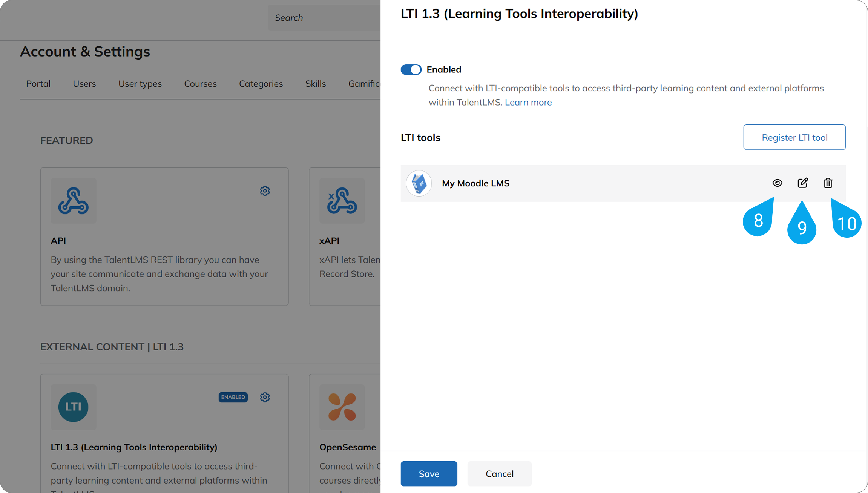The height and width of the screenshot is (493, 868).
Task: Select the My Moodle LMS name
Action: click(475, 183)
